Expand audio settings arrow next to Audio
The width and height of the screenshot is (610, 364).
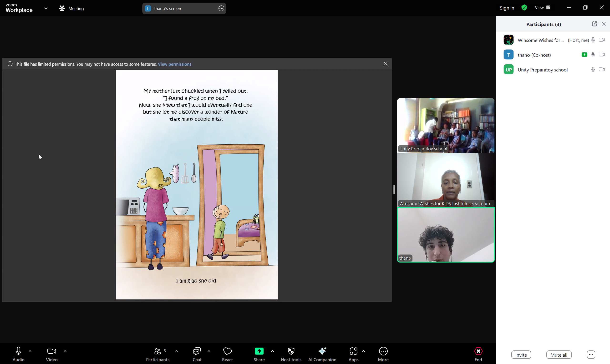point(30,351)
